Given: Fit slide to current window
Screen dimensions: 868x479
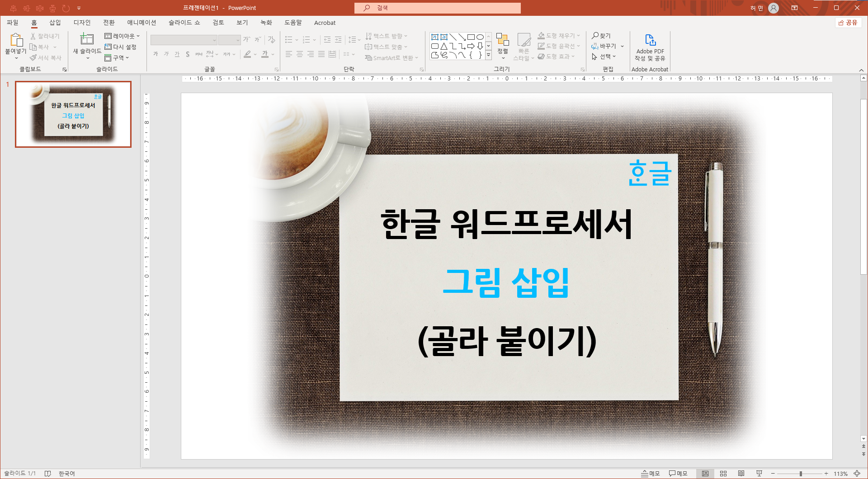Looking at the screenshot, I should point(857,474).
